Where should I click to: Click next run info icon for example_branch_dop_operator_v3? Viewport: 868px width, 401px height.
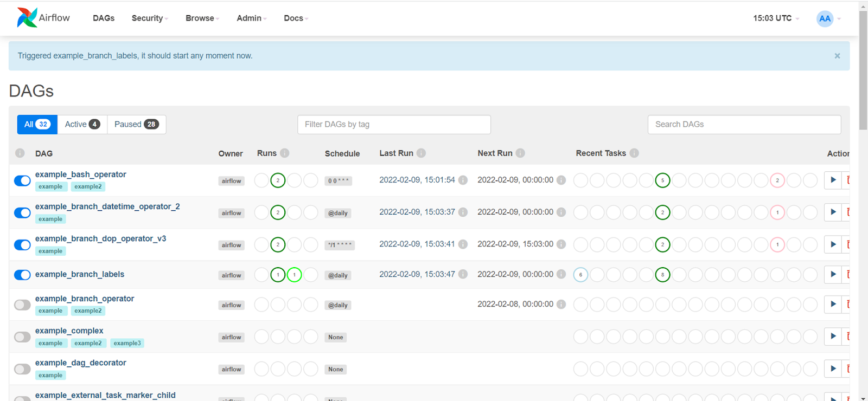click(x=561, y=244)
